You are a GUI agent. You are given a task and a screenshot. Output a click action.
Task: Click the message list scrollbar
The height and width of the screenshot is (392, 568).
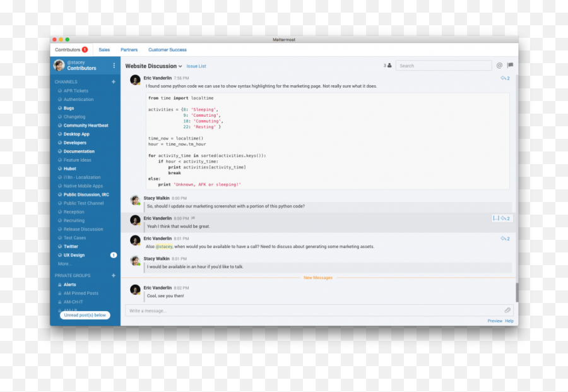(x=517, y=292)
